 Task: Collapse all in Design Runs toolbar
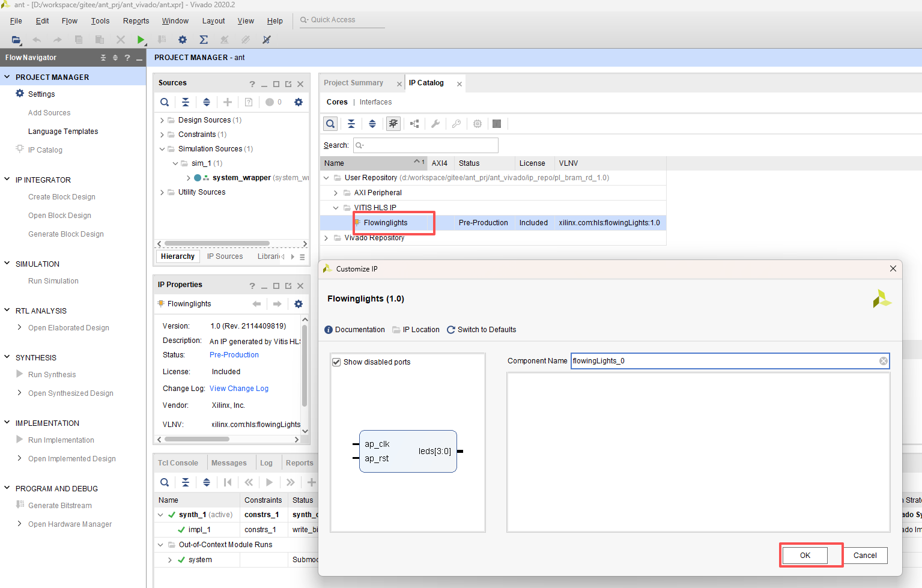[186, 482]
